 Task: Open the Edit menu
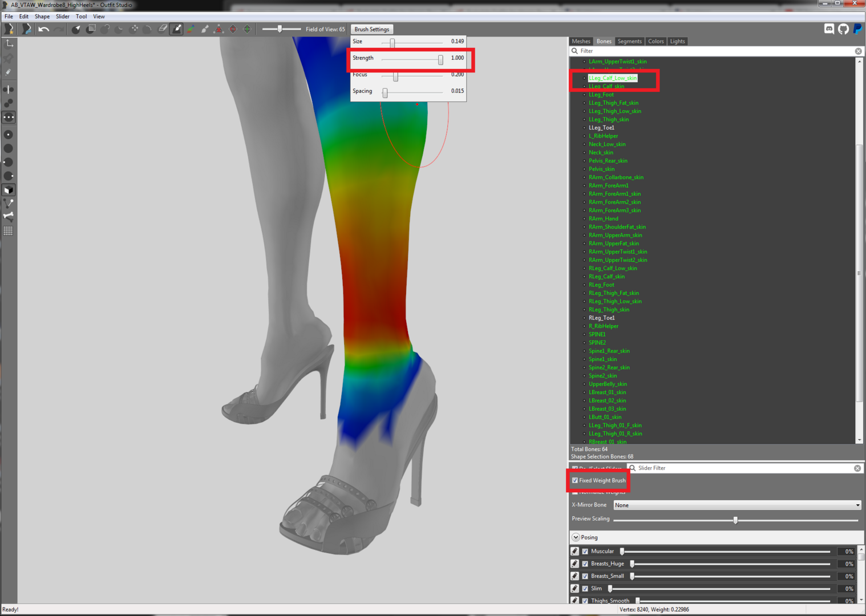pos(24,17)
